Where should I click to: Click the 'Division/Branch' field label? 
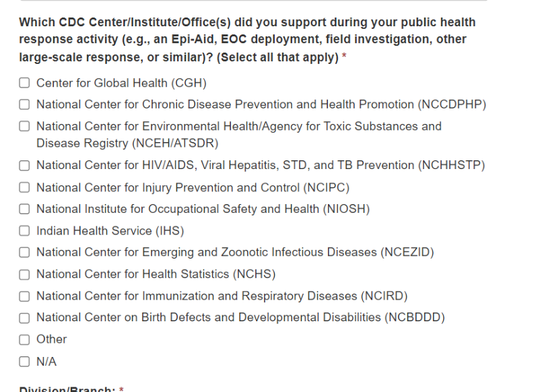click(64, 388)
